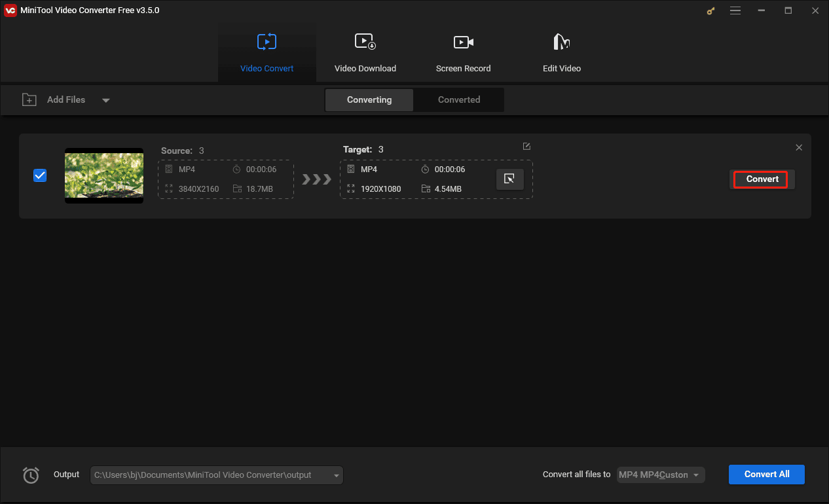Click the Add Files button
The height and width of the screenshot is (504, 829).
coord(54,100)
